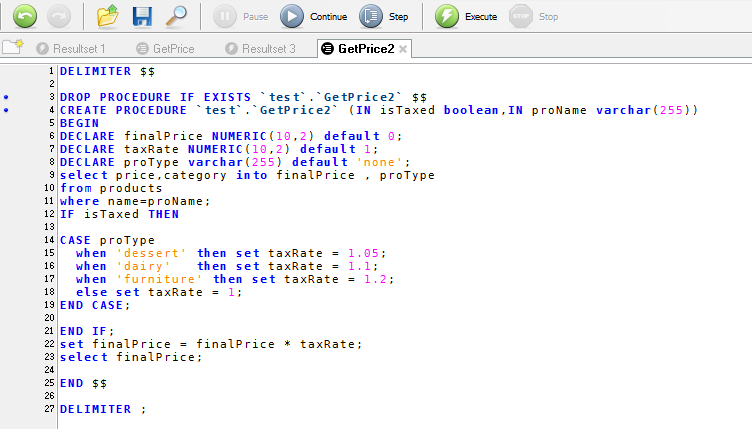Toggle the breakpoint marker on line 4
This screenshot has height=429, width=752.
pos(6,110)
